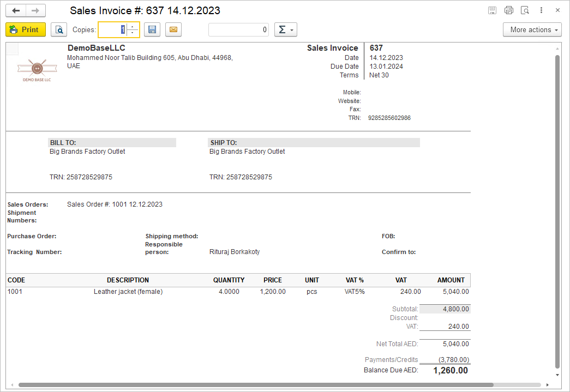Click the printer icon in title bar
570x392 pixels.
[x=509, y=10]
